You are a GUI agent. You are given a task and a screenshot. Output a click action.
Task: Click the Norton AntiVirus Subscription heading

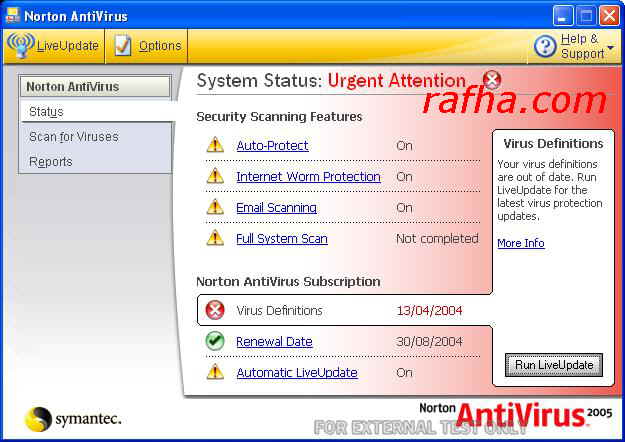pyautogui.click(x=288, y=281)
